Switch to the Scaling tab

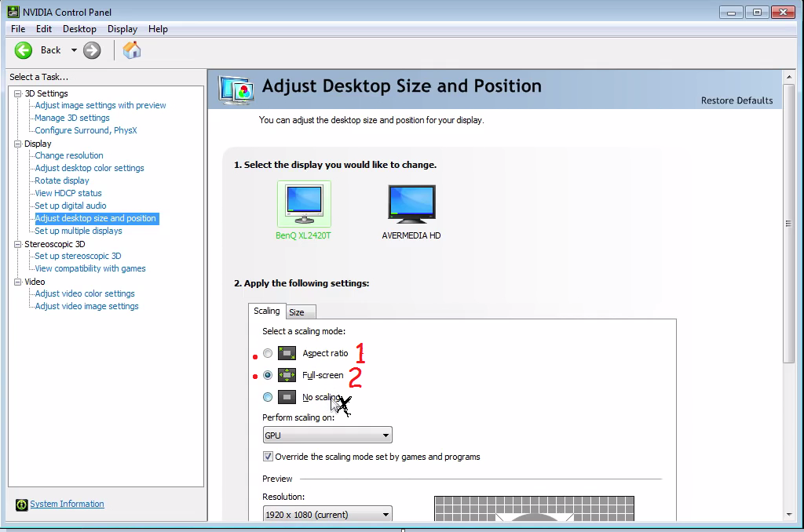click(x=267, y=311)
